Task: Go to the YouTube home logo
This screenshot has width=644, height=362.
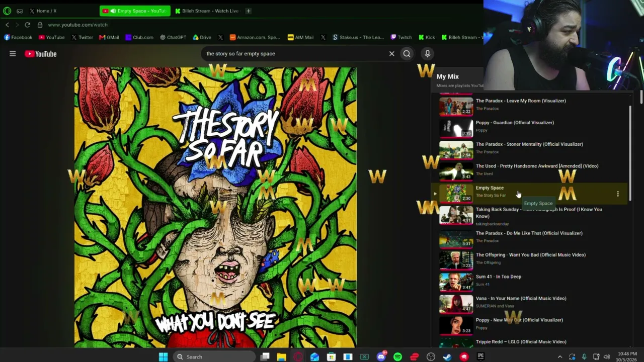Action: tap(41, 54)
